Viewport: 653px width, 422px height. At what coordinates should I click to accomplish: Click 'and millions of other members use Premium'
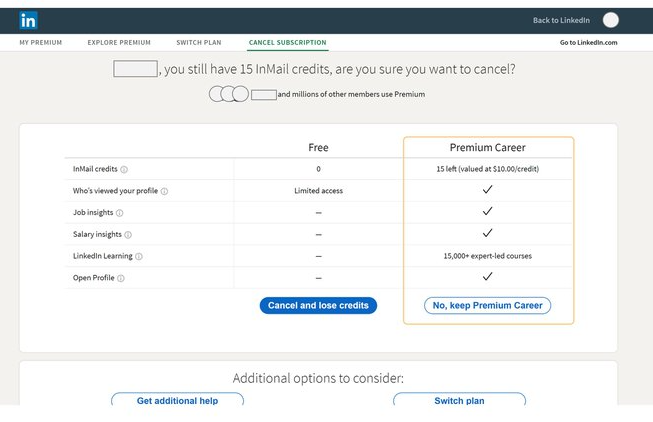(x=351, y=94)
